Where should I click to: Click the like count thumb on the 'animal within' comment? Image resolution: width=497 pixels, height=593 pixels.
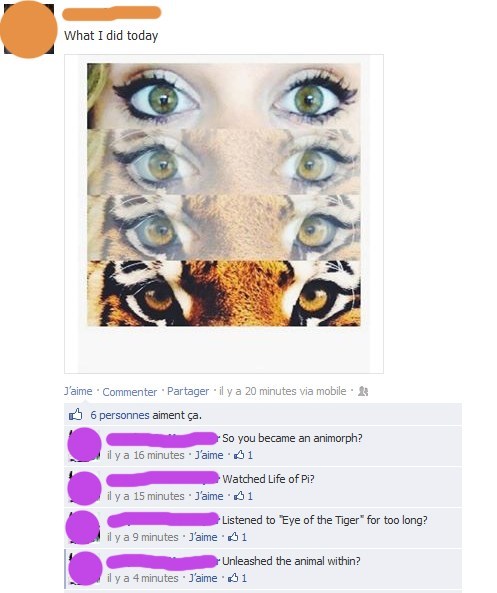coord(237,578)
